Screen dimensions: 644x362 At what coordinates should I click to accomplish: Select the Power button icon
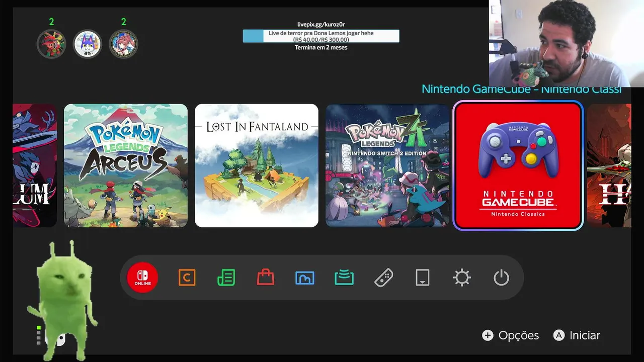[501, 278]
